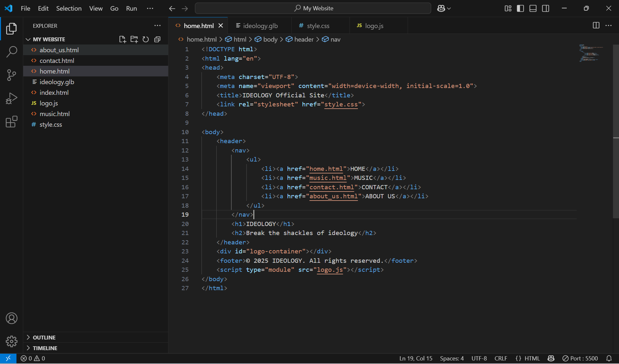Open editor more actions menu

click(608, 25)
